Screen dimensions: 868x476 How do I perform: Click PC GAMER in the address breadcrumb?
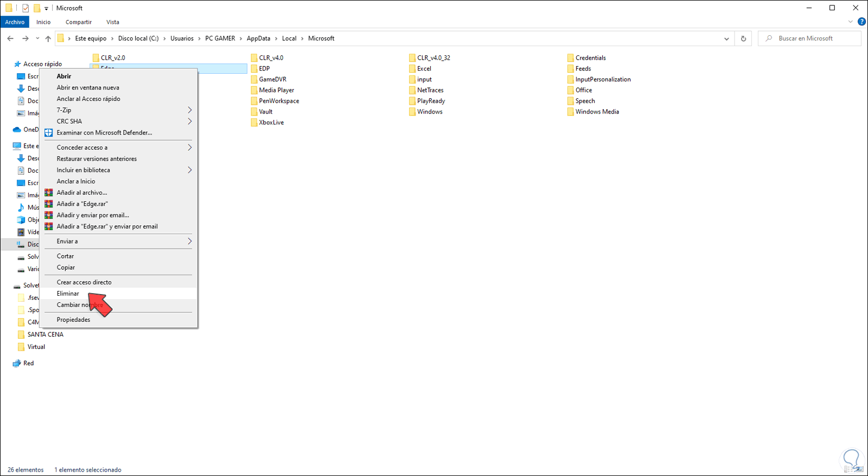pyautogui.click(x=220, y=39)
